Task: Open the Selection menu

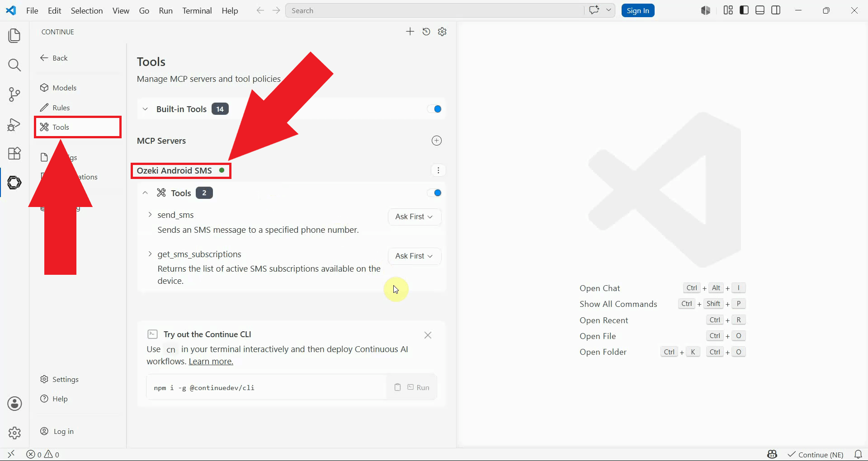Action: point(87,10)
